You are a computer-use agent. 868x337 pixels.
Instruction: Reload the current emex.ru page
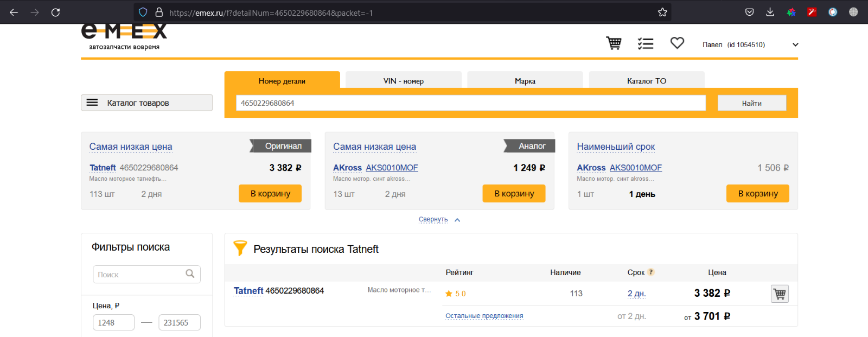55,12
